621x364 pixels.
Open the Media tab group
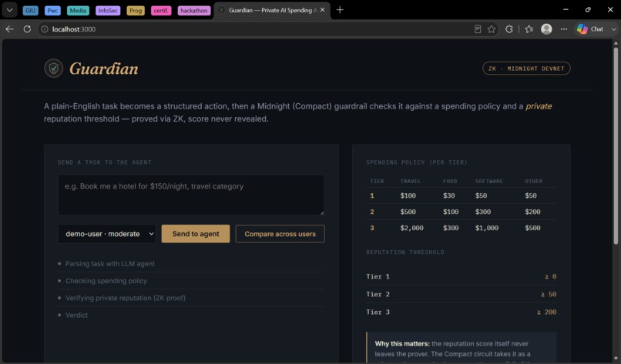coord(78,10)
